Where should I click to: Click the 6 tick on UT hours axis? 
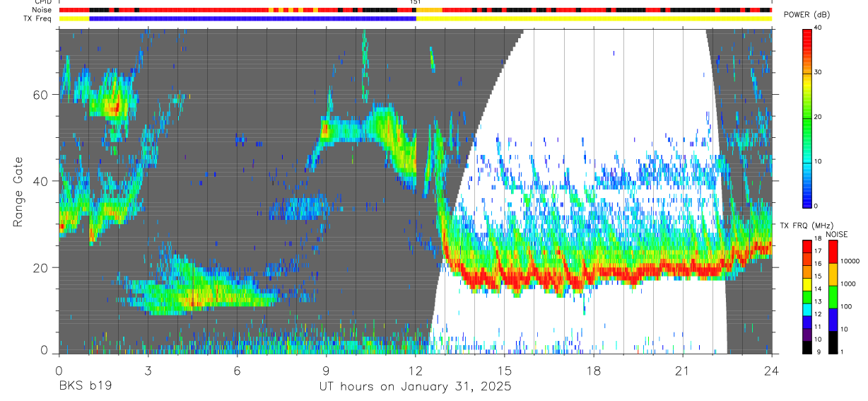tap(237, 371)
